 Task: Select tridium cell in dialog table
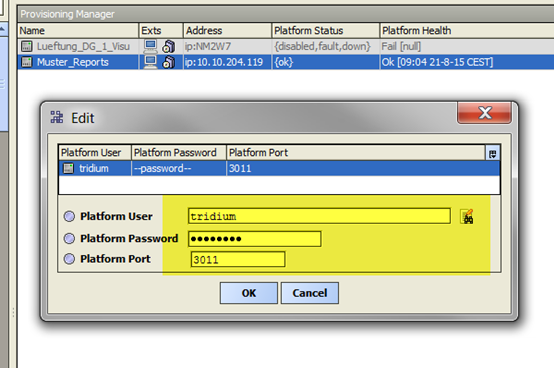tap(94, 168)
